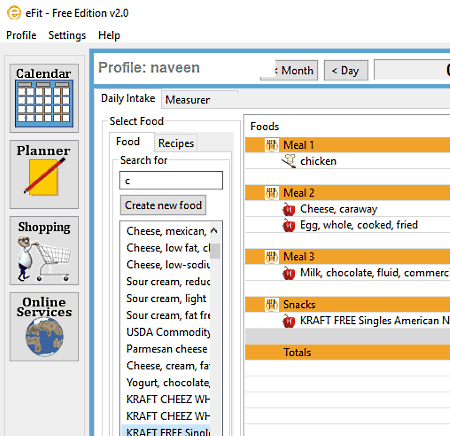Open the Calendar view from sidebar
The height and width of the screenshot is (436, 450).
click(44, 98)
